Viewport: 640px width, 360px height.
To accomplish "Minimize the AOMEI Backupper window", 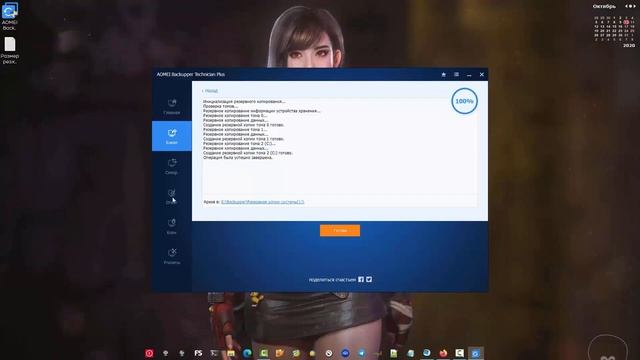I will [469, 75].
